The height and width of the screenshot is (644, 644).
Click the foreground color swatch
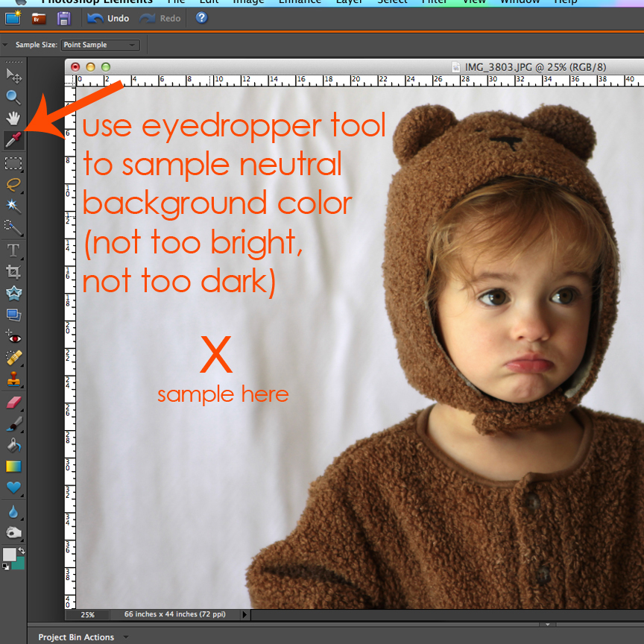(x=9, y=555)
